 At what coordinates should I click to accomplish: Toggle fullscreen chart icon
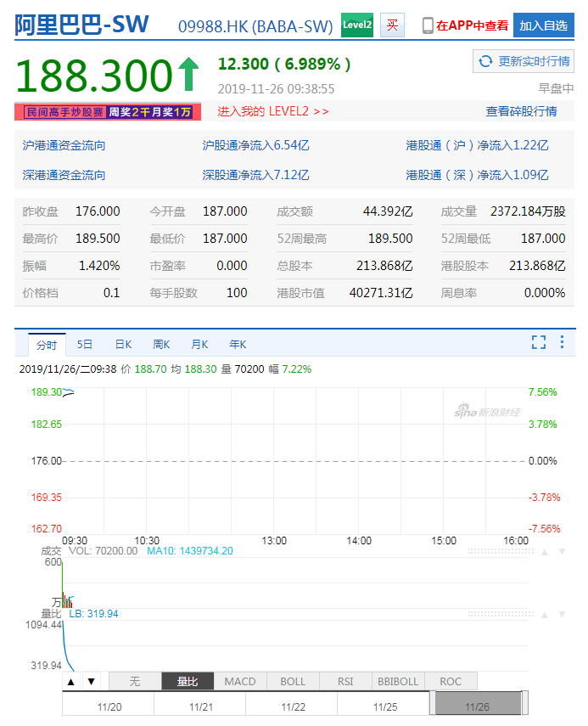point(539,342)
